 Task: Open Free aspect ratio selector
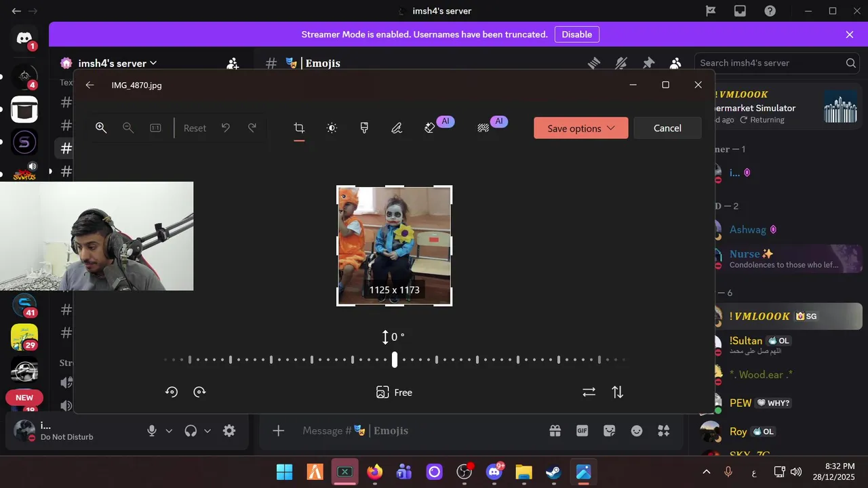[x=394, y=392]
